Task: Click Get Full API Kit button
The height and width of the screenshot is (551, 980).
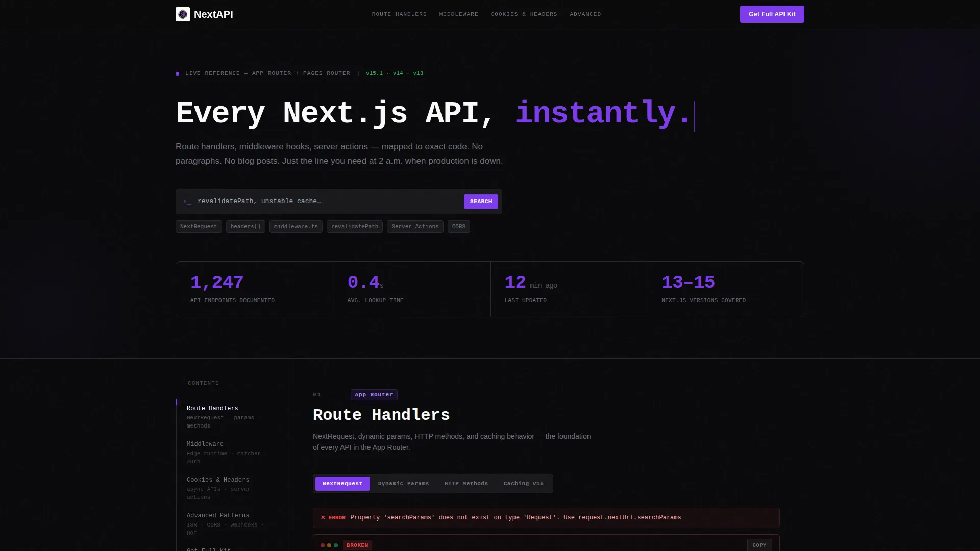Action: pos(772,14)
